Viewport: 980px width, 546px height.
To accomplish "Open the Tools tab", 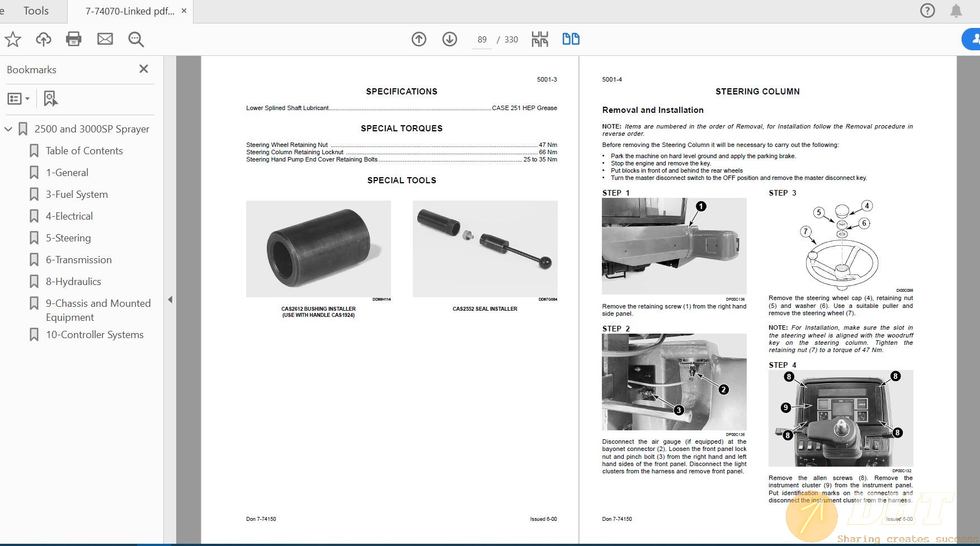I will point(36,11).
